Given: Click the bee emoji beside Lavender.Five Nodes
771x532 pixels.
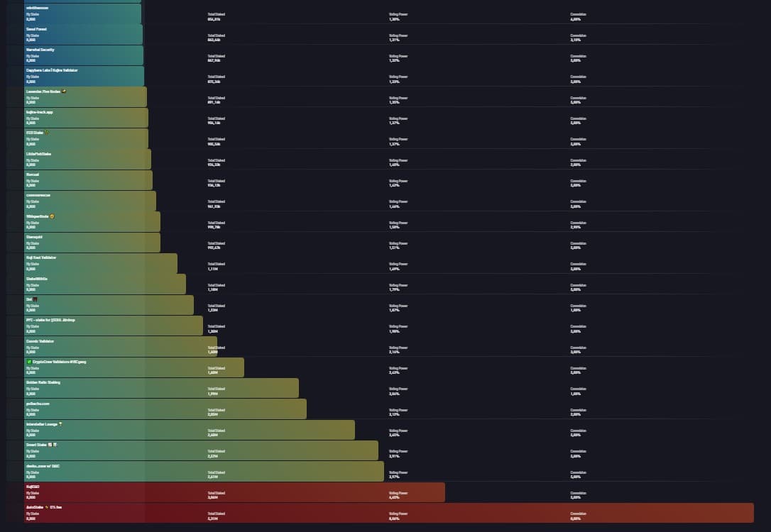Looking at the screenshot, I should (x=64, y=92).
